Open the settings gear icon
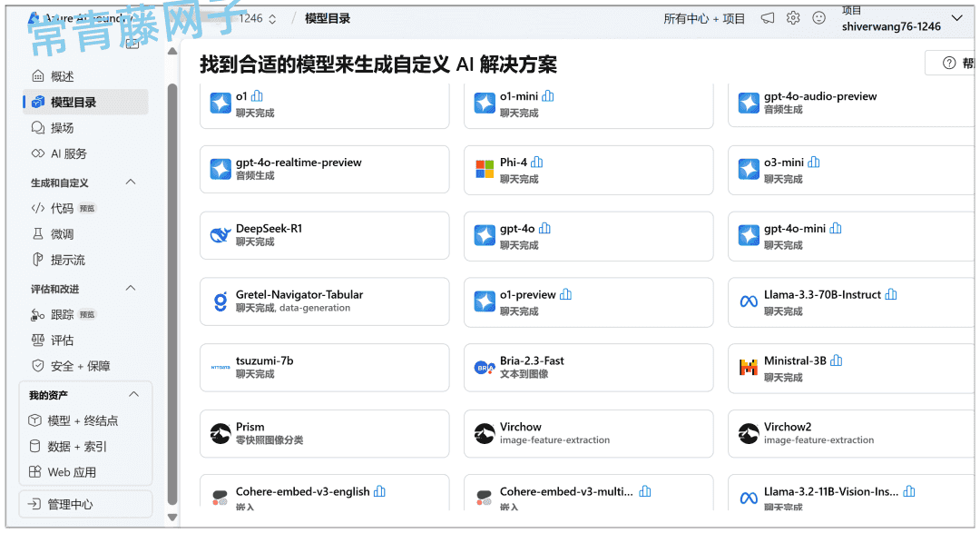 [x=793, y=18]
